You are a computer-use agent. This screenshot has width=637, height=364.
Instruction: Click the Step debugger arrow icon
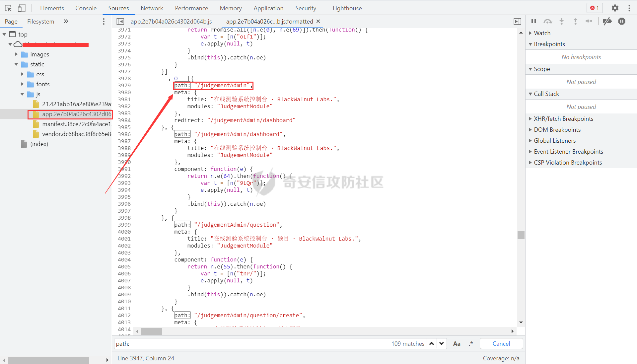pos(589,21)
